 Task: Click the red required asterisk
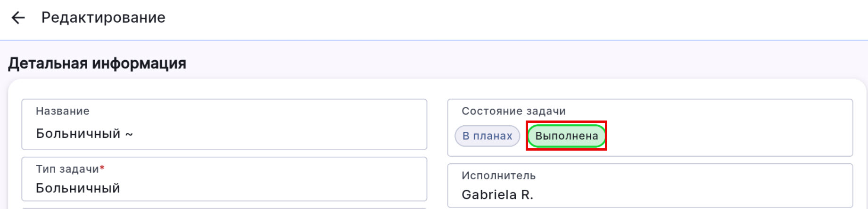(102, 168)
